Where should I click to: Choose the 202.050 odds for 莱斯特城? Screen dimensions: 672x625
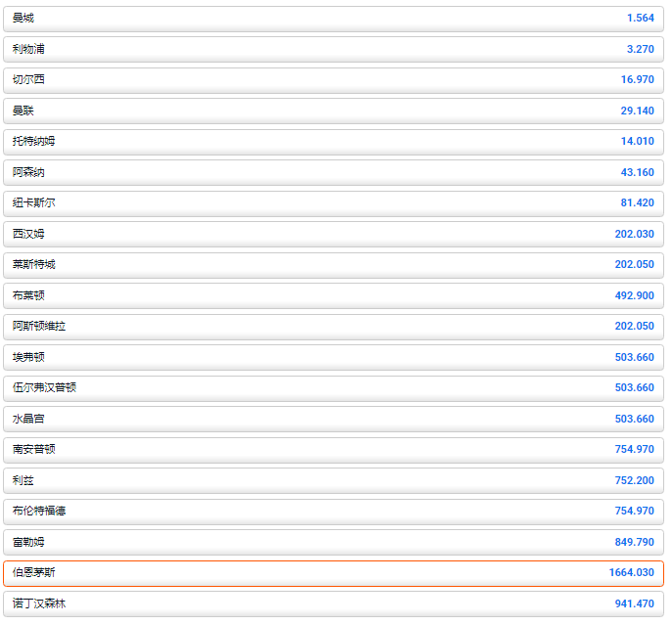pyautogui.click(x=634, y=264)
